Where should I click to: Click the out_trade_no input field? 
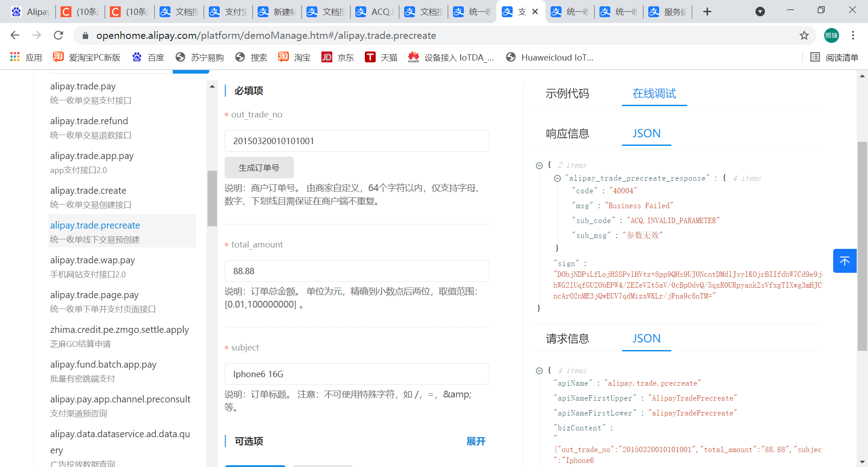point(357,141)
